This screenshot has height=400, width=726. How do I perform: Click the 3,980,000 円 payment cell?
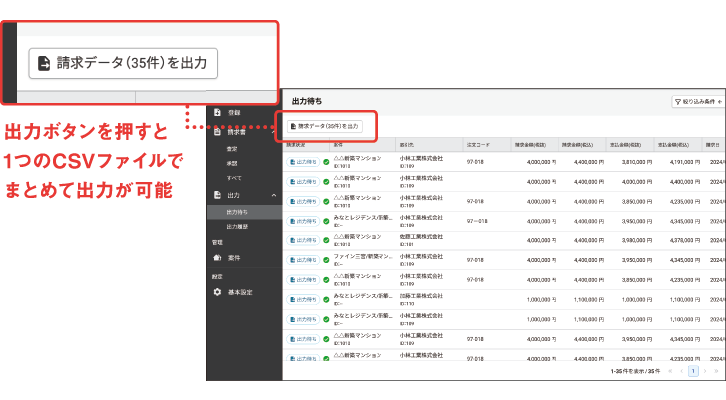637,240
